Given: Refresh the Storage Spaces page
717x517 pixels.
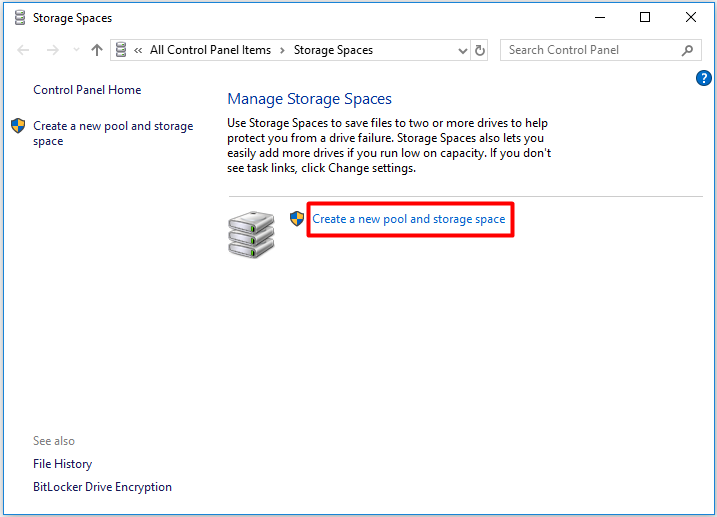Looking at the screenshot, I should [479, 50].
